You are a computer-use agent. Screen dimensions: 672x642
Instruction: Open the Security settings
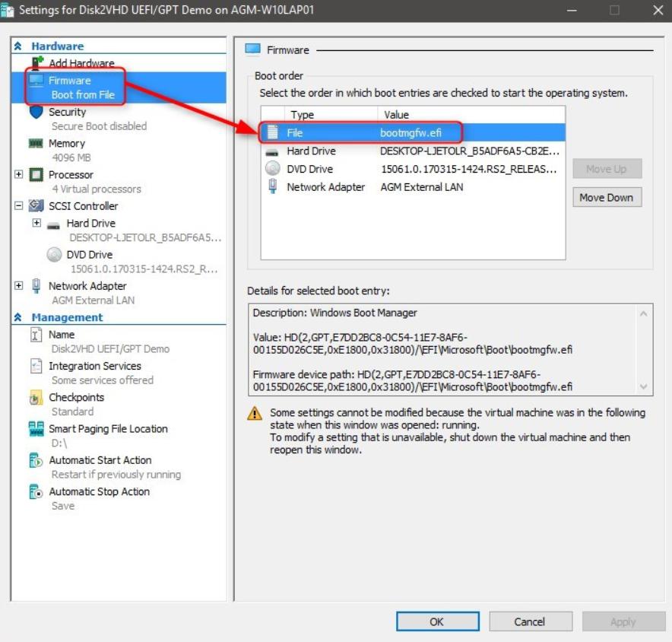[x=68, y=112]
